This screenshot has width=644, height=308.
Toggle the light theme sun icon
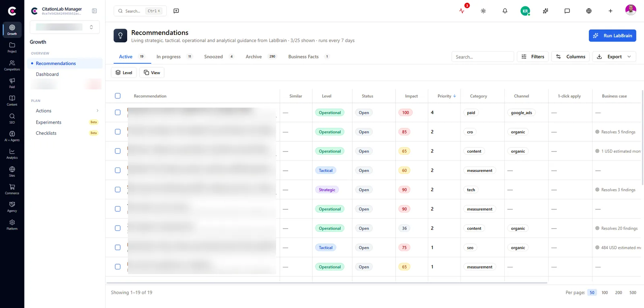(483, 11)
